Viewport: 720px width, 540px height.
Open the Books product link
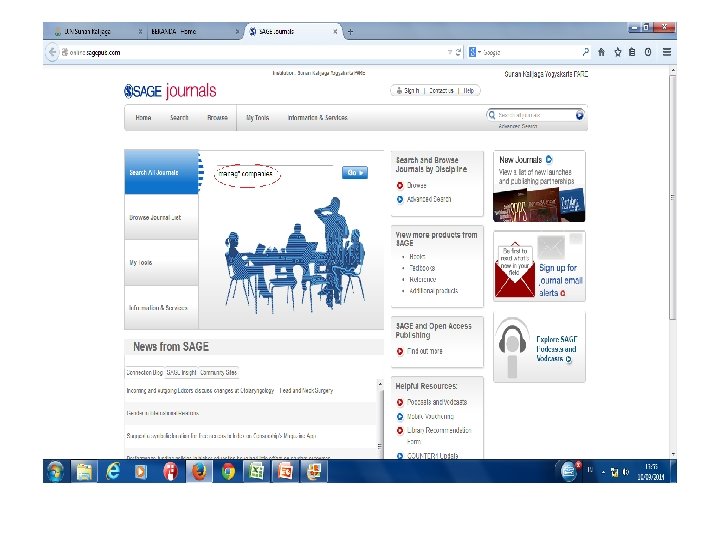[x=417, y=257]
